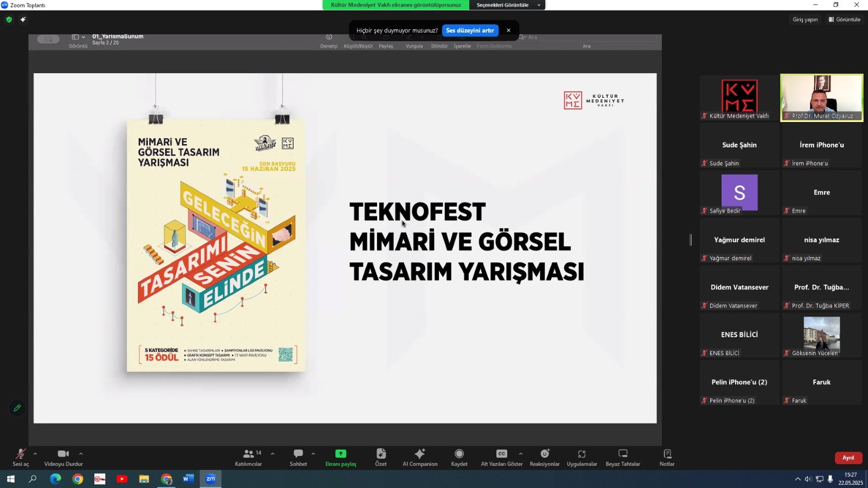Viewport: 868px width, 488px height.
Task: Open Microsoft Word from taskbar
Action: point(188,479)
